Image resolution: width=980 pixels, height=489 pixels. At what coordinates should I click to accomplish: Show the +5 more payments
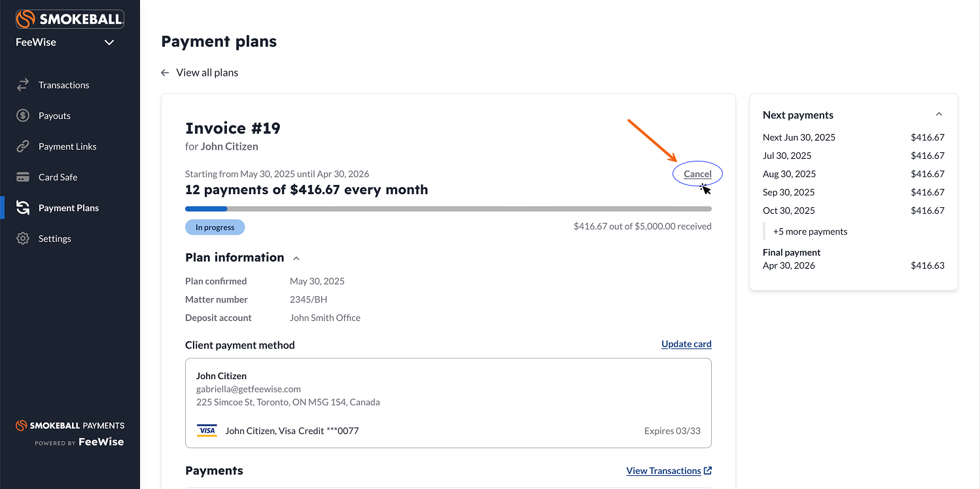point(810,231)
